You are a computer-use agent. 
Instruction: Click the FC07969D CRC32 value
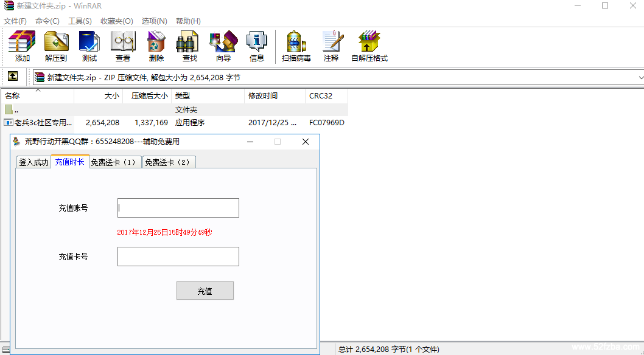[326, 122]
